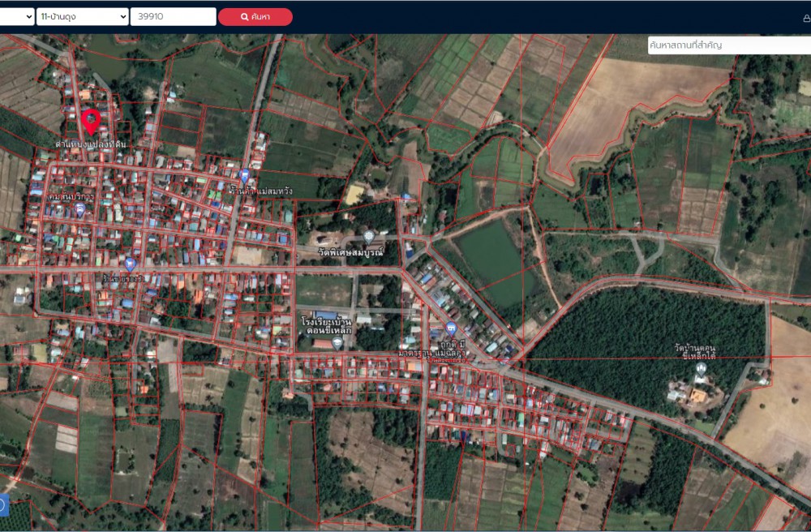Click the lock icon at top right
The height and width of the screenshot is (532, 811).
coord(805,18)
